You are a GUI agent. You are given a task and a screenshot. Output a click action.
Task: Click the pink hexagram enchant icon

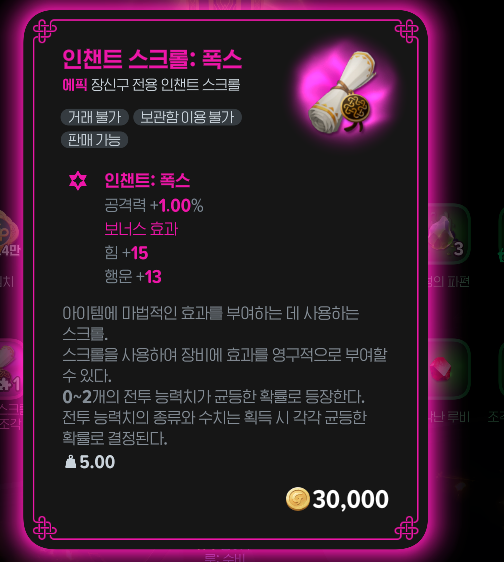(78, 180)
